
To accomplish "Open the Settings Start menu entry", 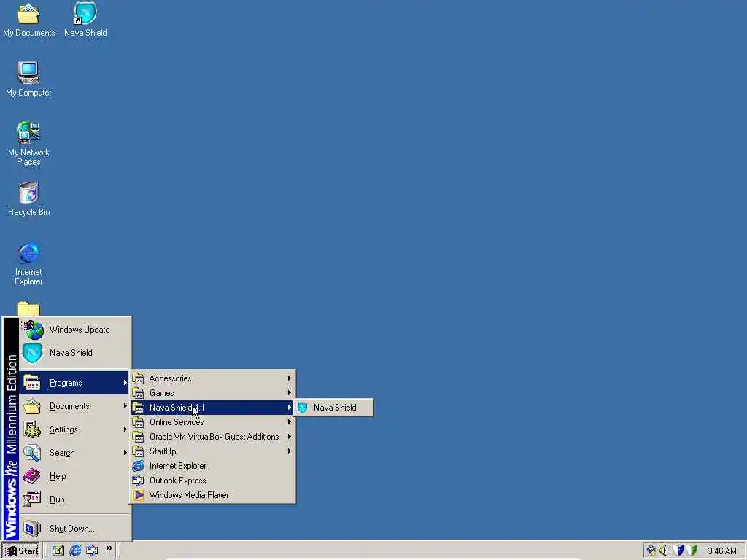I will point(75,429).
